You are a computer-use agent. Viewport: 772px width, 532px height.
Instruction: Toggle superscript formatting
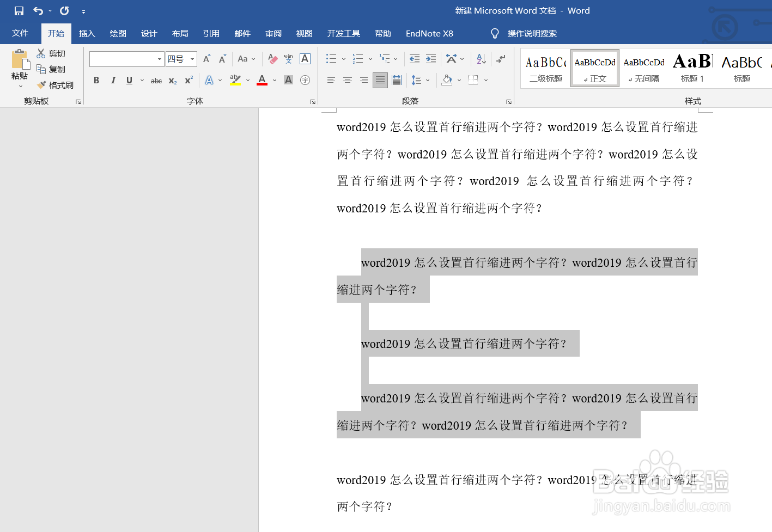[x=189, y=80]
